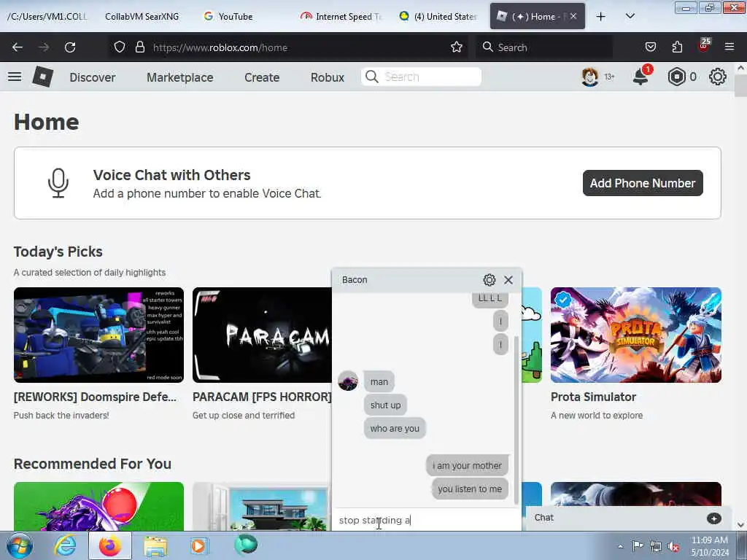This screenshot has height=560, width=747.
Task: Click the Roblox search magnifier icon
Action: pos(372,77)
